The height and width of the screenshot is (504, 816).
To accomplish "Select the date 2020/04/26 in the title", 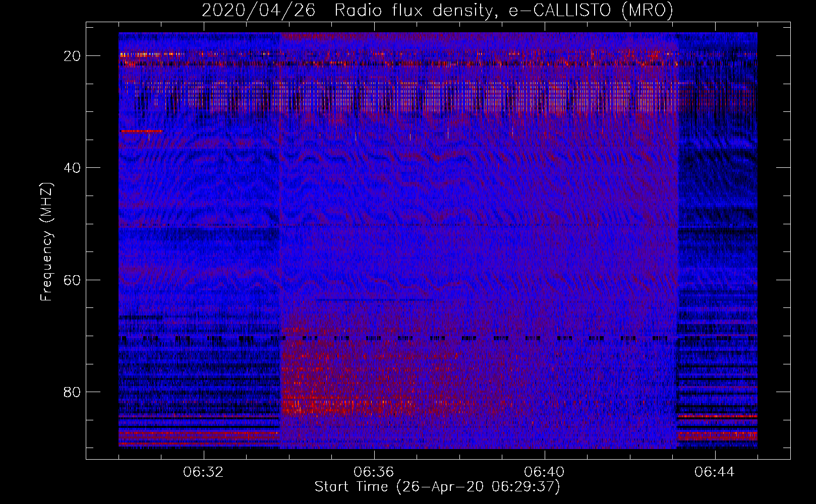I will [x=258, y=10].
